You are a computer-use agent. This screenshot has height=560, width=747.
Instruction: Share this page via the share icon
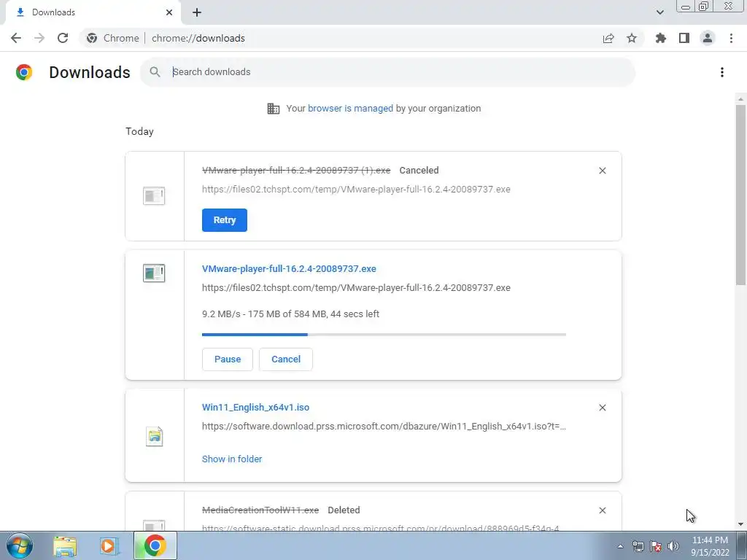click(x=608, y=38)
